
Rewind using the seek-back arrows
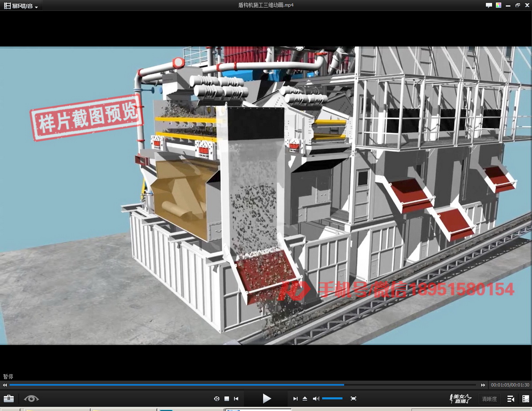coord(5,385)
